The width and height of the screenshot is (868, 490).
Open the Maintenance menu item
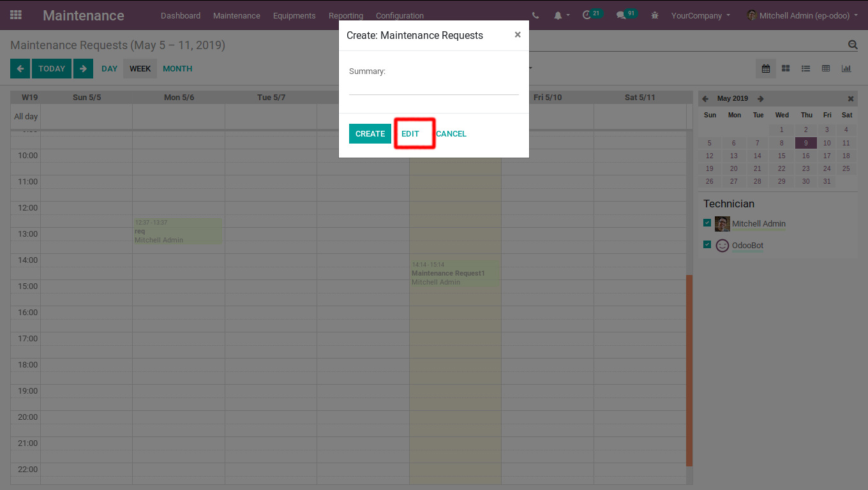(x=237, y=15)
